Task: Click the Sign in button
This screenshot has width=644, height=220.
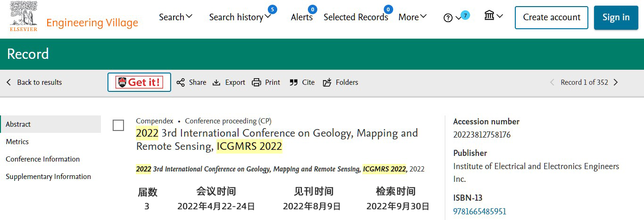Action: click(616, 17)
